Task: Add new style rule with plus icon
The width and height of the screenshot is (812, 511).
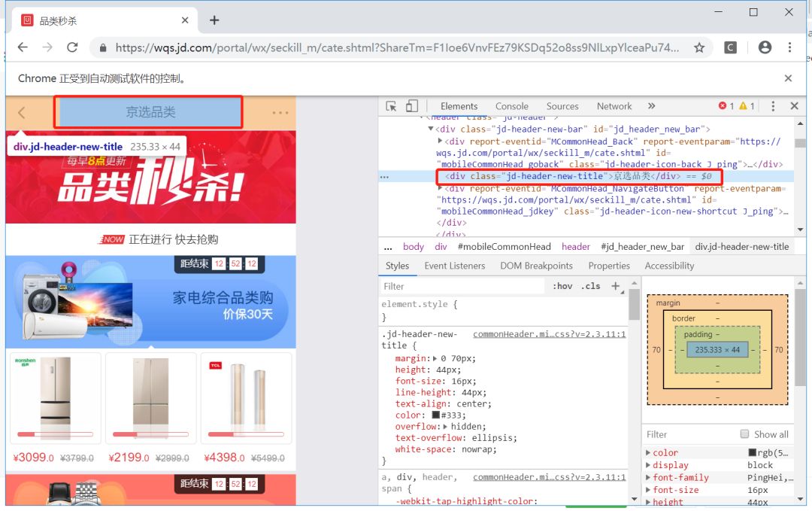Action: pyautogui.click(x=615, y=285)
